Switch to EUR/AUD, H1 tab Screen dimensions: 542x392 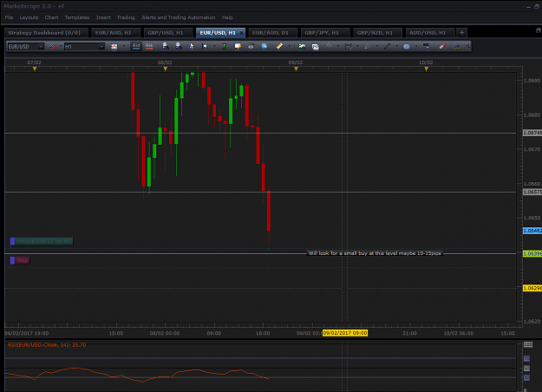pos(115,32)
